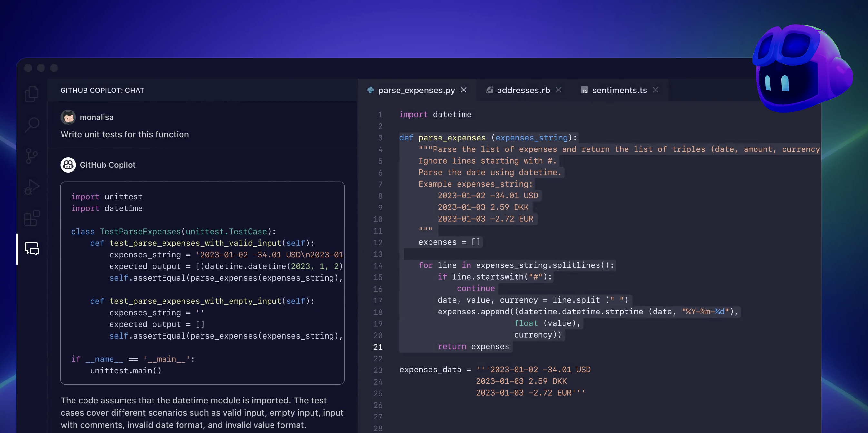This screenshot has height=433, width=868.
Task: Open the Extensions blocks icon
Action: (32, 218)
